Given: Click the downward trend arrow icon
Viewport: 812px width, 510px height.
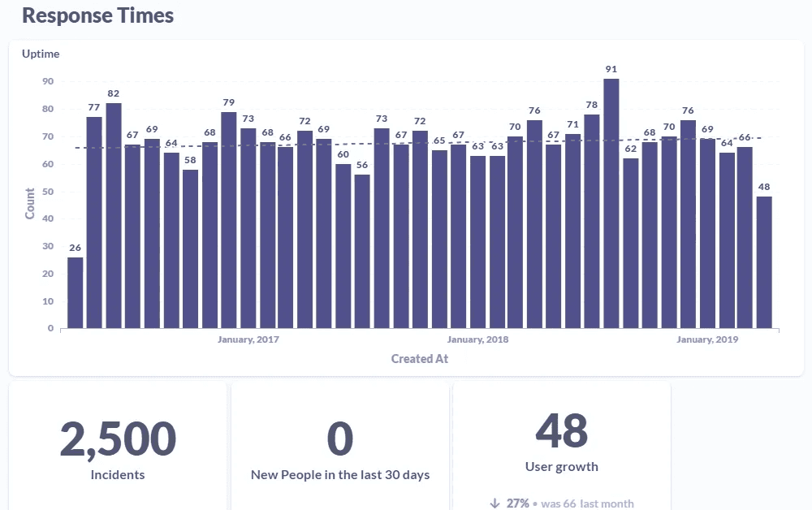Looking at the screenshot, I should pyautogui.click(x=496, y=503).
